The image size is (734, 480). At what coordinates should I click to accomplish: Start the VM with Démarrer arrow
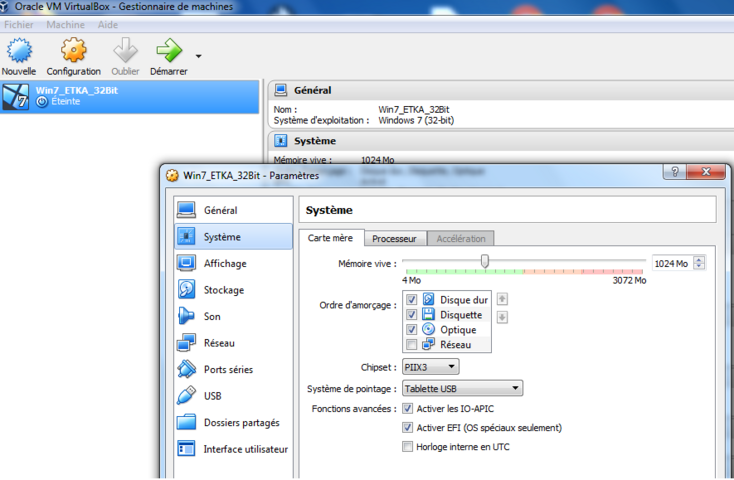pos(169,50)
